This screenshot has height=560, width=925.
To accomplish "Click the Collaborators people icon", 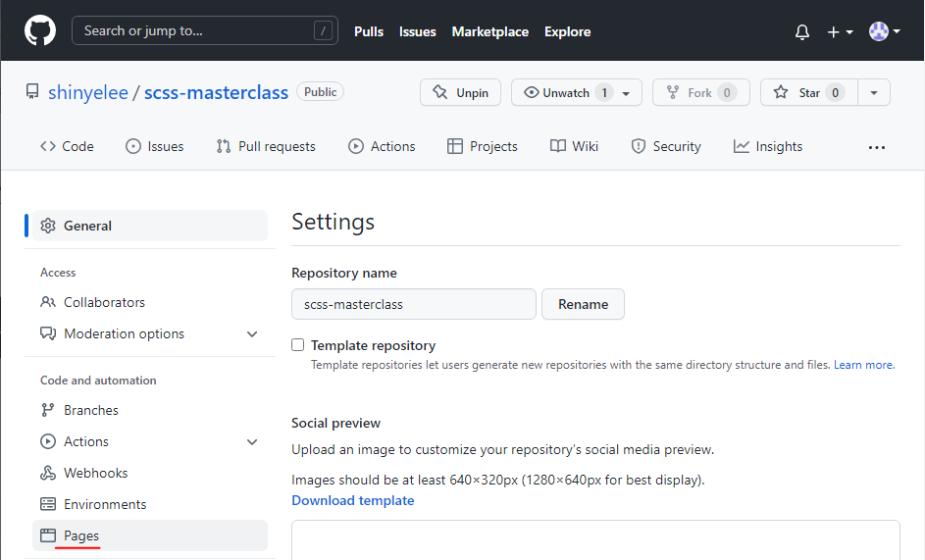I will (48, 302).
